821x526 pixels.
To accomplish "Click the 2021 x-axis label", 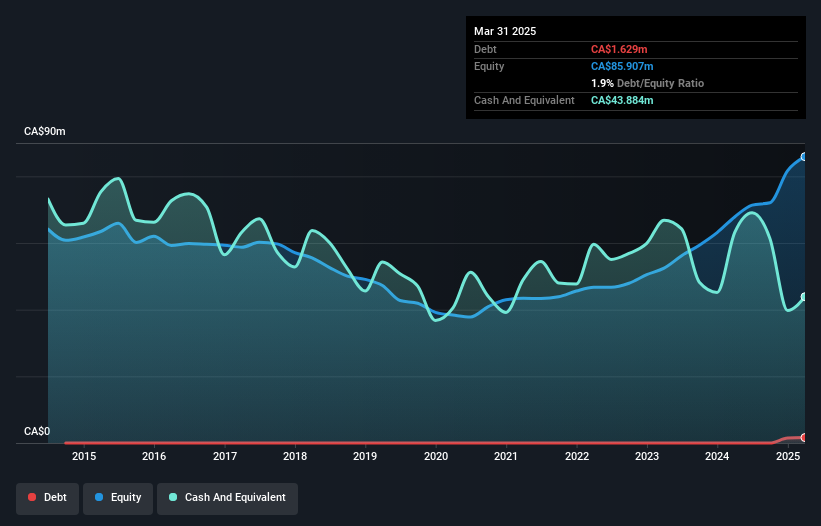I will click(x=506, y=456).
